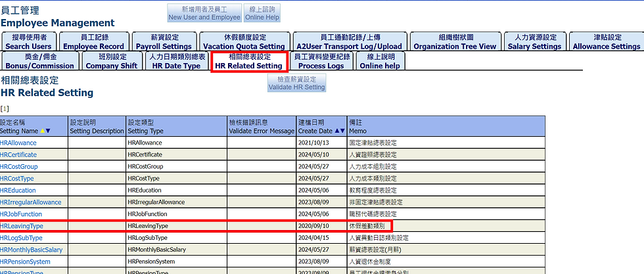Go to the Payroll Settings tab
This screenshot has width=644, height=274.
164,42
